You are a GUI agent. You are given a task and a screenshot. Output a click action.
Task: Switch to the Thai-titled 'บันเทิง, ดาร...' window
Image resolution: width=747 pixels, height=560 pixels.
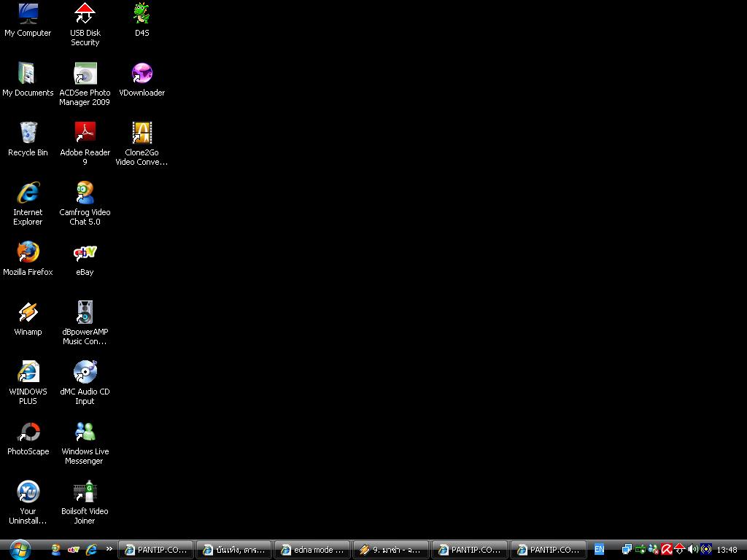(234, 550)
